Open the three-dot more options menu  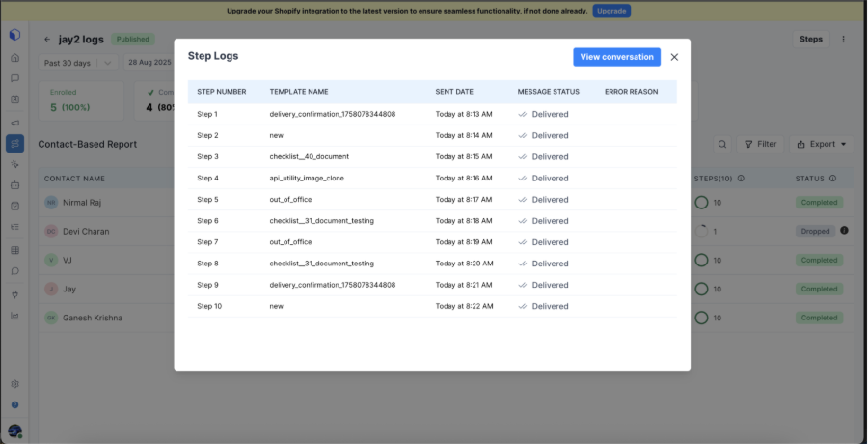(x=844, y=40)
